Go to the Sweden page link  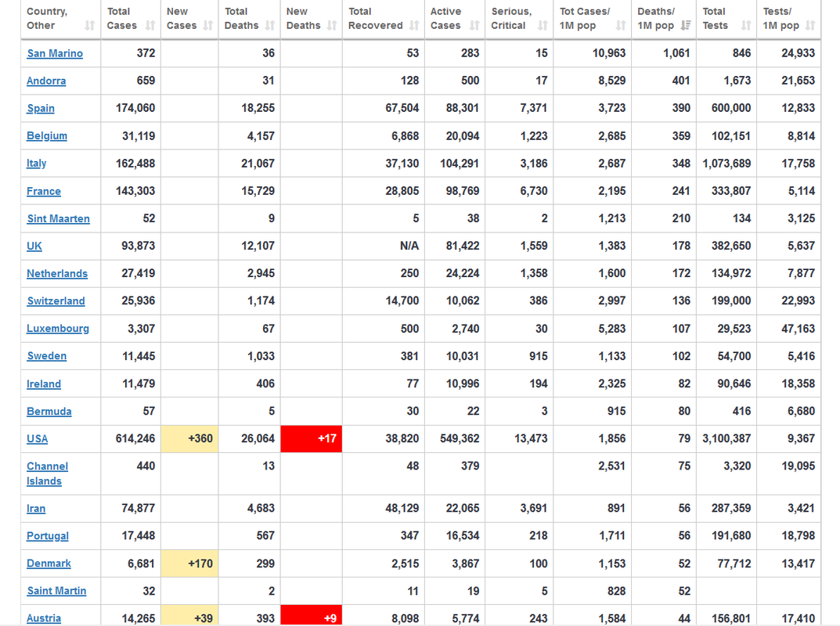(x=47, y=356)
